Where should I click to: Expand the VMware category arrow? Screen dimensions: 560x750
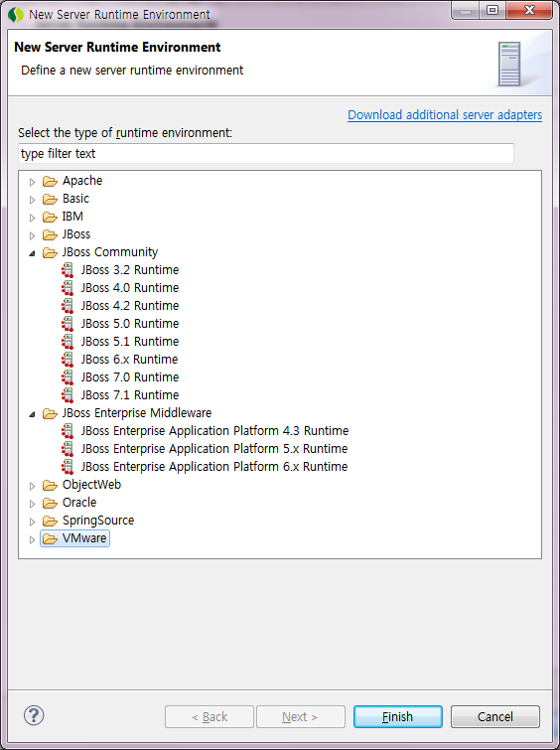[32, 539]
